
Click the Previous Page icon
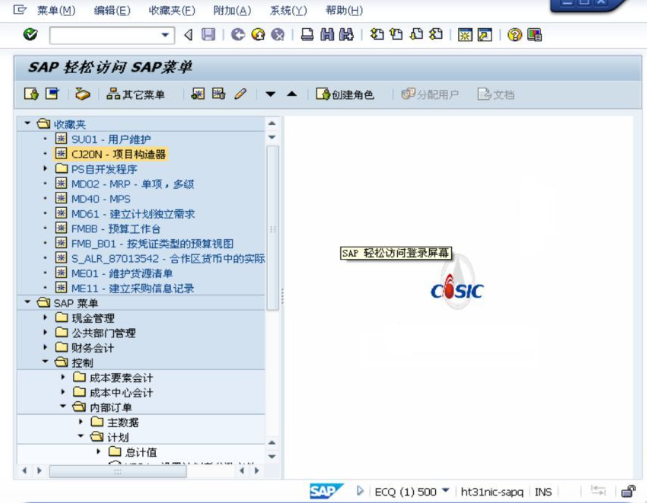coord(397,34)
